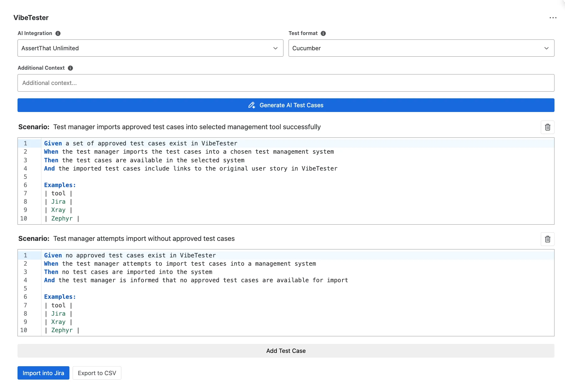Click Import into Jira button

[x=43, y=373]
